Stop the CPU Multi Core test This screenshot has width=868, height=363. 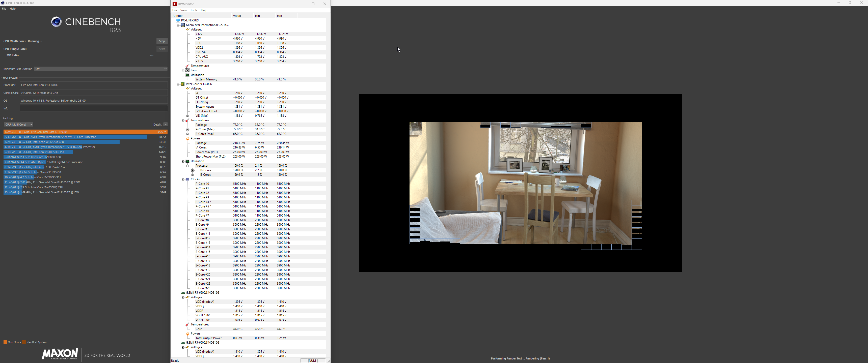(162, 41)
